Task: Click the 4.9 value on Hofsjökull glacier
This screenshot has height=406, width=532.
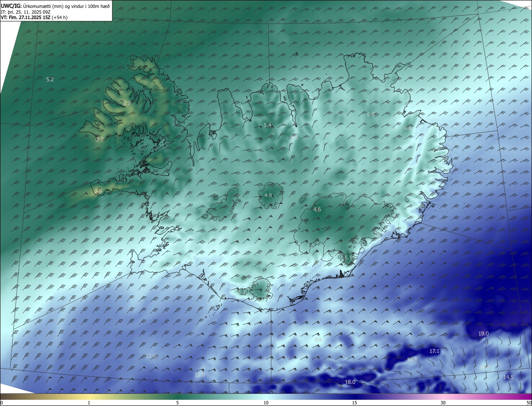Action: [268, 196]
